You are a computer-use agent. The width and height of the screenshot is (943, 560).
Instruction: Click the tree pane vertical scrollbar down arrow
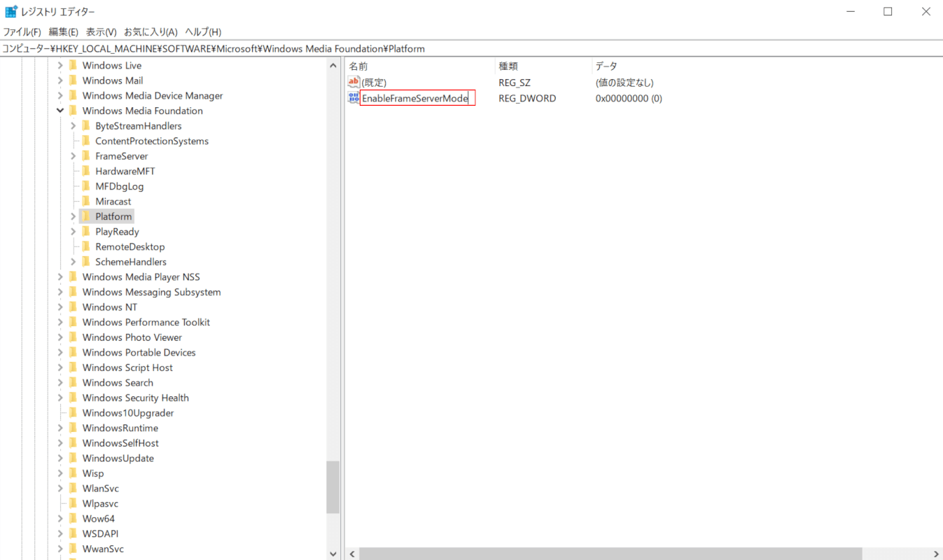[x=333, y=554]
